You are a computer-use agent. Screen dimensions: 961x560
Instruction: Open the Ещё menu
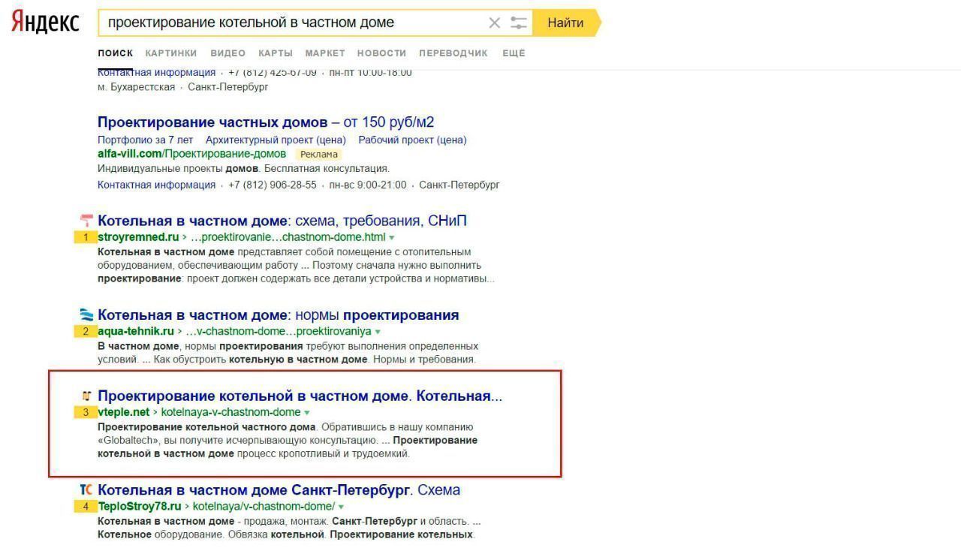pos(514,53)
